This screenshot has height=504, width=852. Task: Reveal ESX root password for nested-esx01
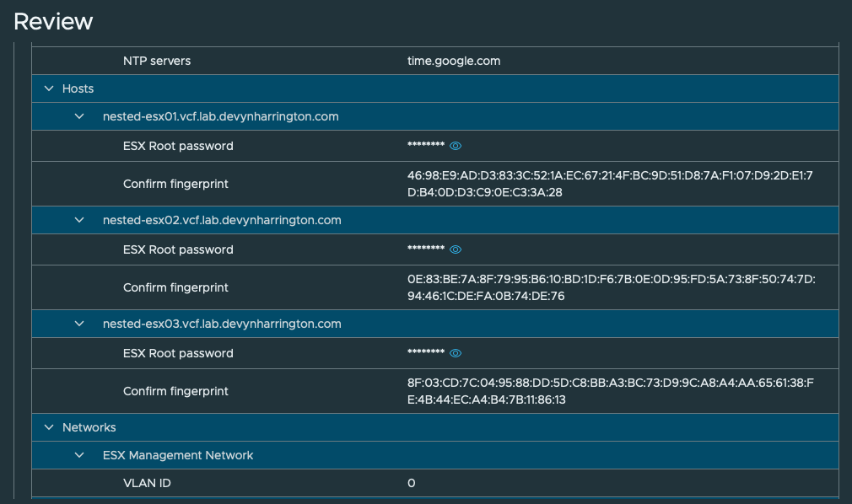click(x=456, y=146)
